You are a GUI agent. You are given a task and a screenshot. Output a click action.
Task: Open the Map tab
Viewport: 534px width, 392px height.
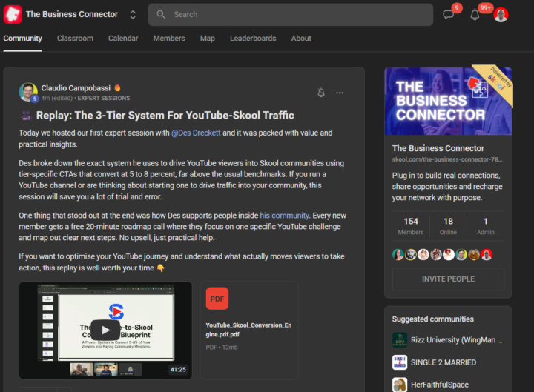pyautogui.click(x=208, y=39)
